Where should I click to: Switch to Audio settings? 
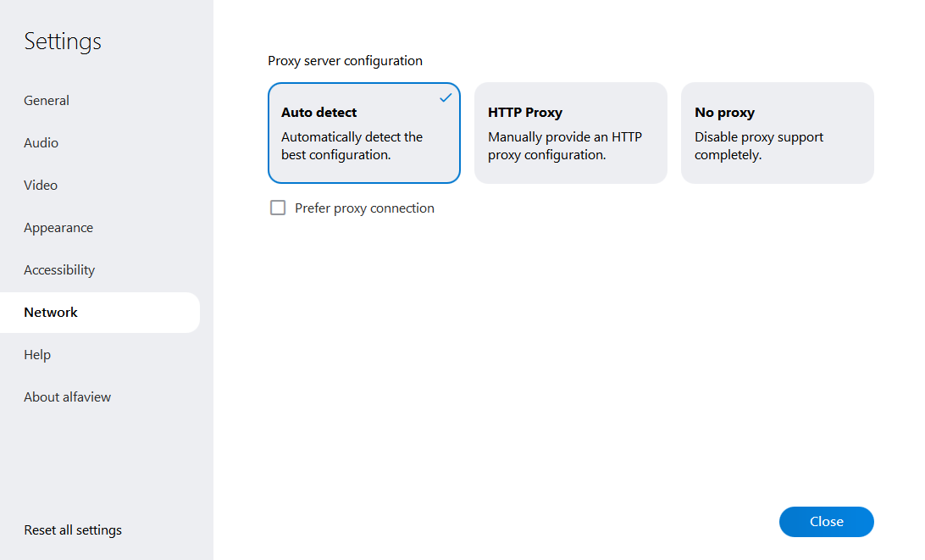point(41,143)
